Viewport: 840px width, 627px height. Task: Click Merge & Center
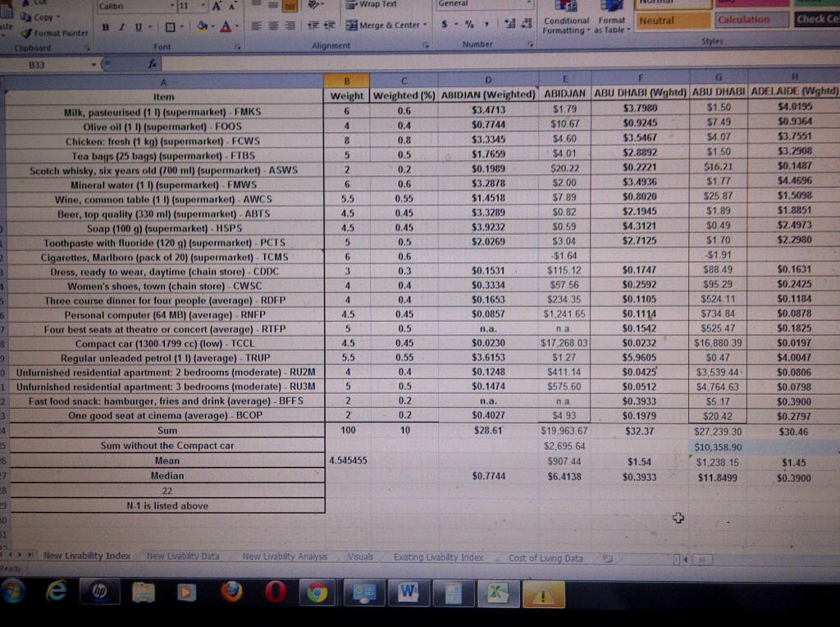coord(383,25)
